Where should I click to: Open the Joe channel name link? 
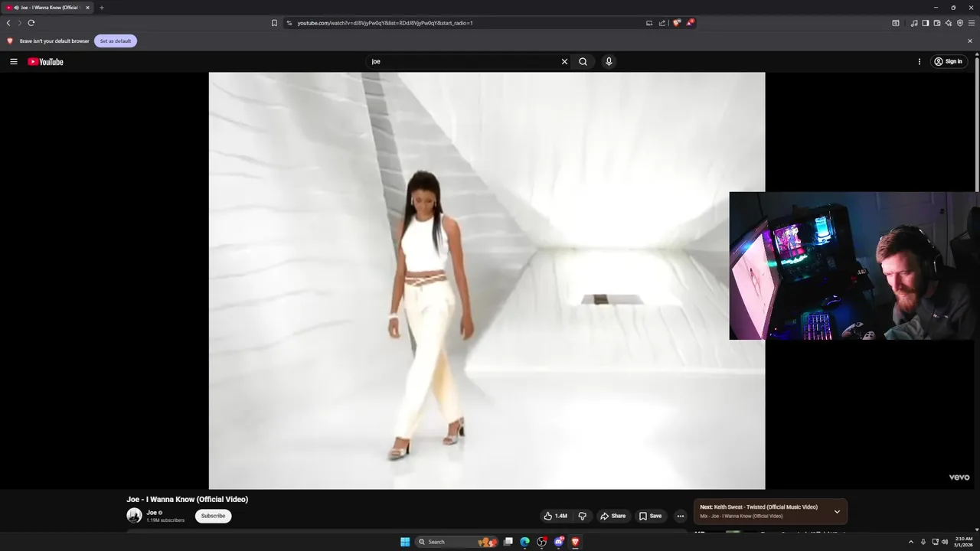coord(152,513)
